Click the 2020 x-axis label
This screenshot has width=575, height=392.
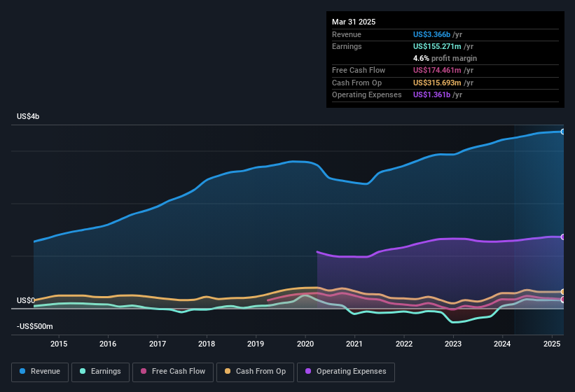coord(305,344)
